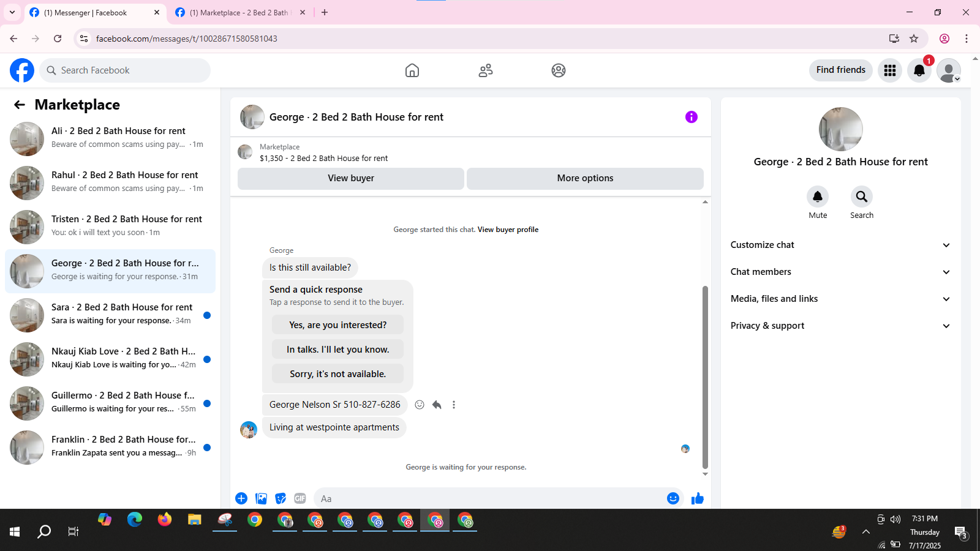Click the Find friends button

tap(841, 70)
